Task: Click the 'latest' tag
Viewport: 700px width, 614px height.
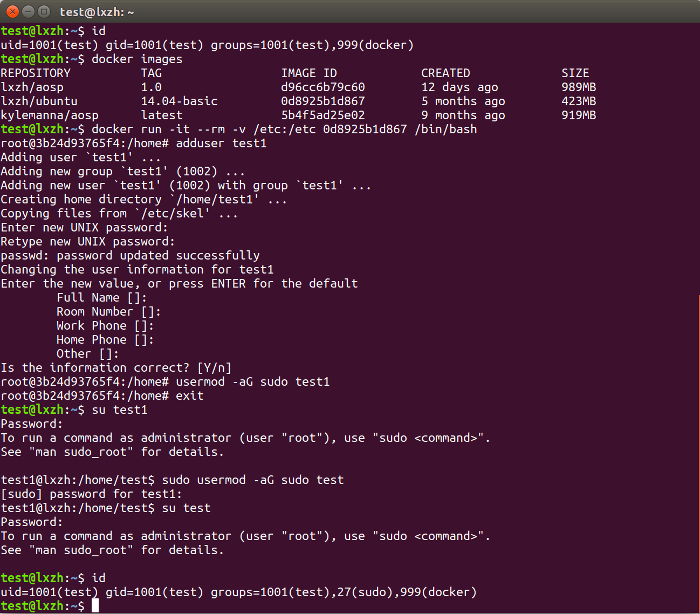Action: (162, 115)
